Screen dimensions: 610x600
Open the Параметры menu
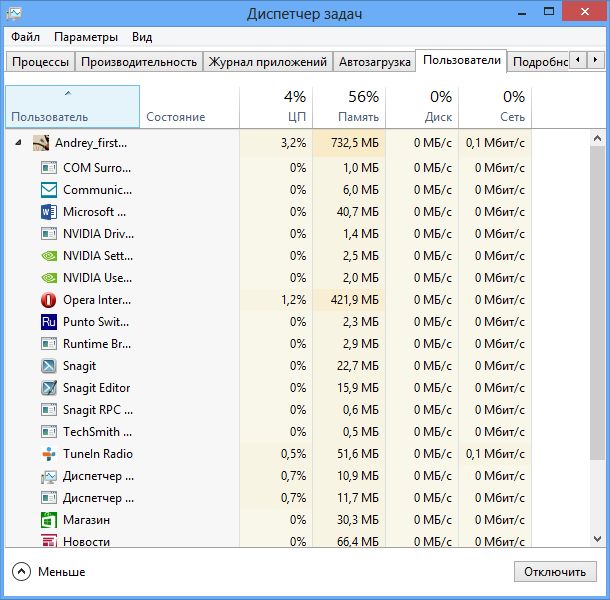(86, 37)
